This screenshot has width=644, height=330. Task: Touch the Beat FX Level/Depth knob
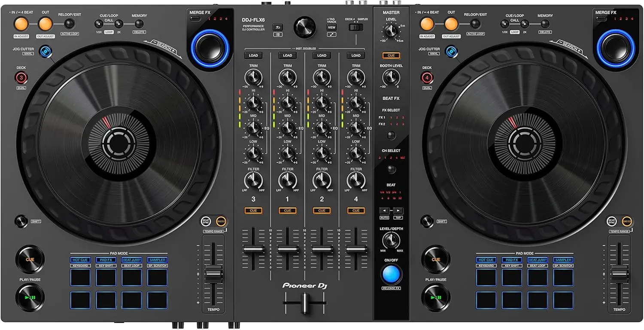pyautogui.click(x=391, y=240)
